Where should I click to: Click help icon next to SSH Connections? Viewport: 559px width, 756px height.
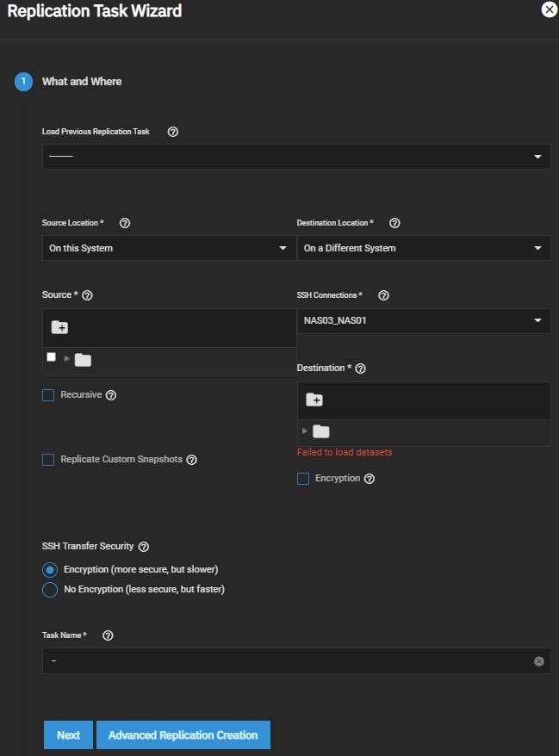[383, 295]
